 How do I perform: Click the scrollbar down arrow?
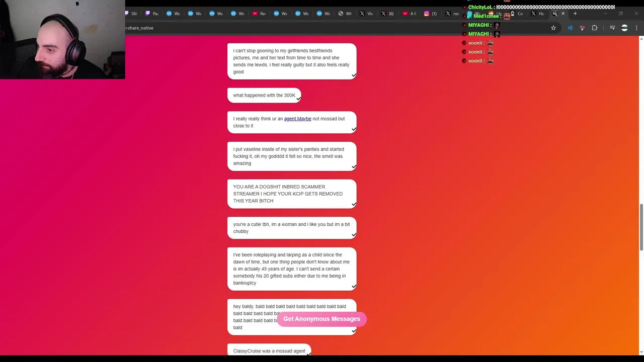[x=641, y=352]
